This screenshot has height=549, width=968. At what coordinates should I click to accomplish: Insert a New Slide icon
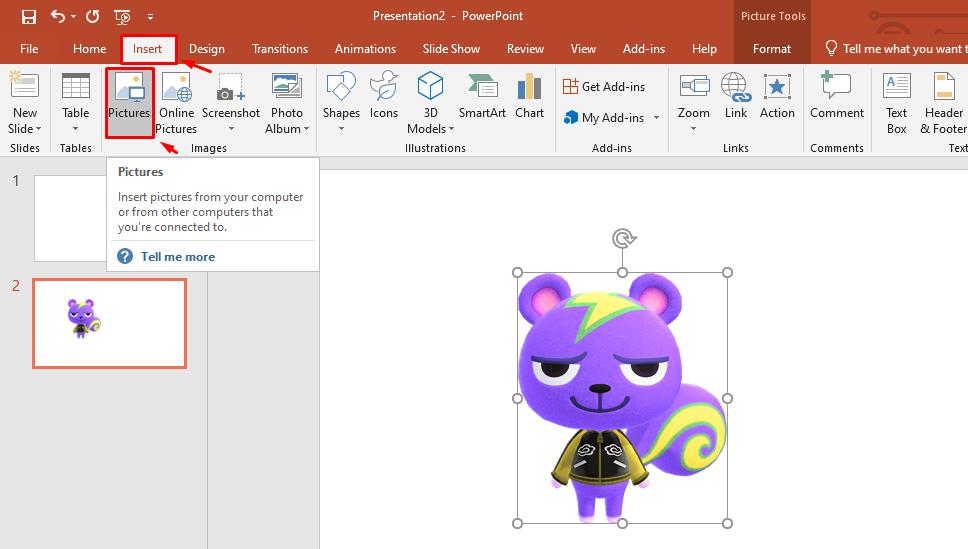point(25,86)
